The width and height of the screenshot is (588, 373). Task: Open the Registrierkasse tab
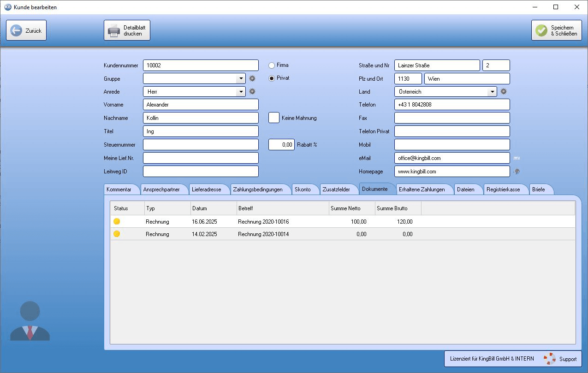503,189
